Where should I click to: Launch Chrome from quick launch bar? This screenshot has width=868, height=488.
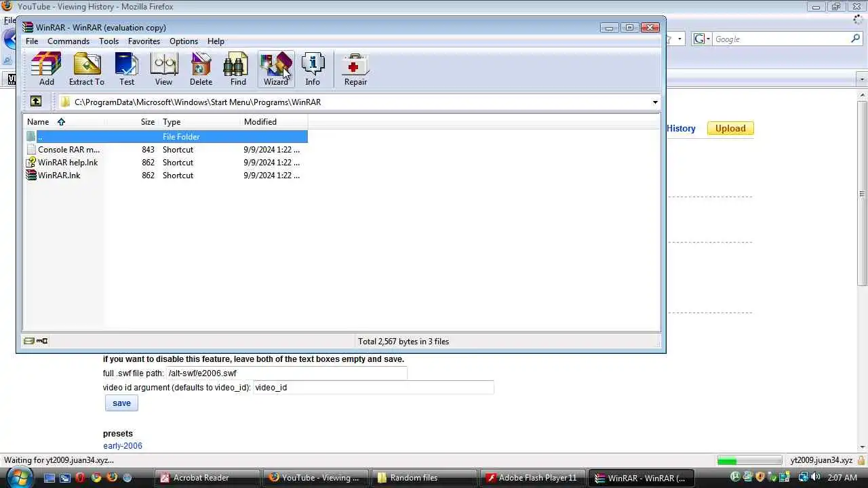[x=96, y=478]
